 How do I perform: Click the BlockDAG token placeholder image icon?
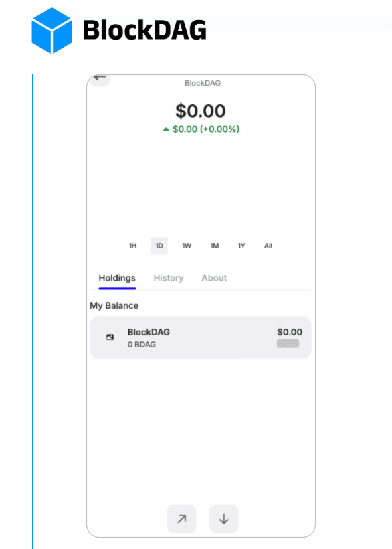(x=110, y=337)
